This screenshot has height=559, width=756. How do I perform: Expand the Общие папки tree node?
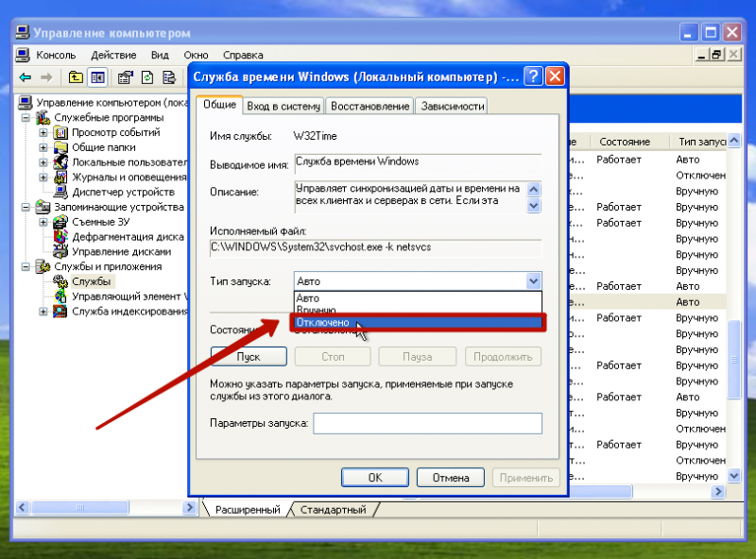[x=43, y=147]
